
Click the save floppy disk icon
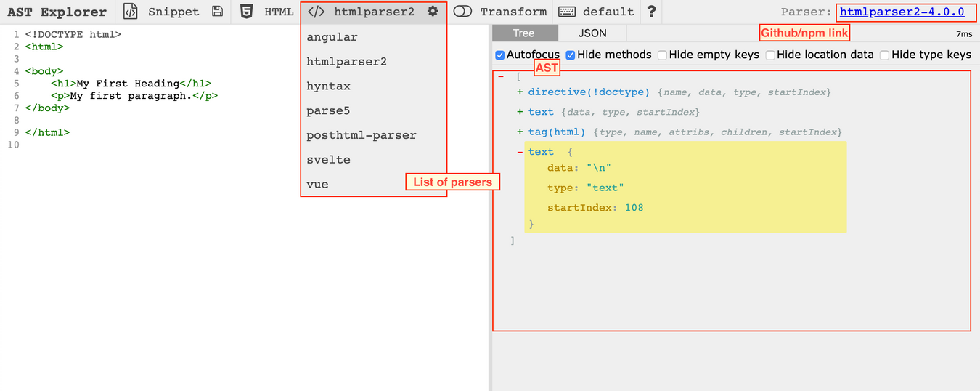point(218,12)
